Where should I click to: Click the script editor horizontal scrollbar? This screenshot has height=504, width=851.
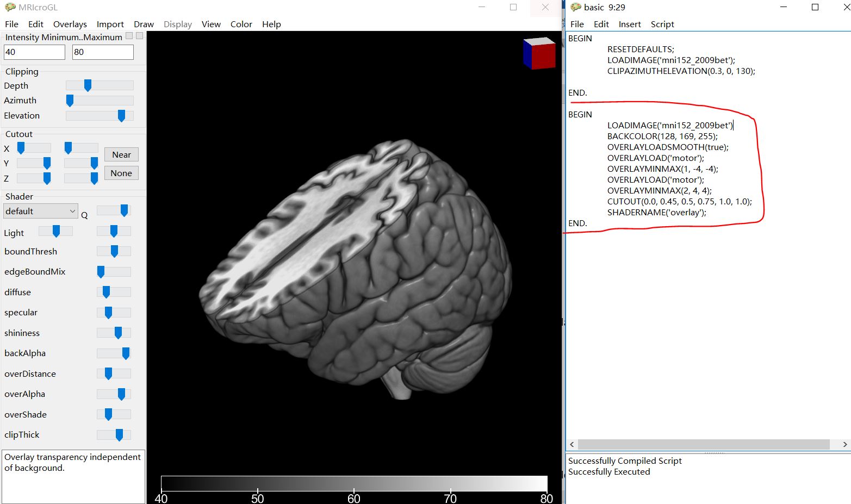(704, 444)
